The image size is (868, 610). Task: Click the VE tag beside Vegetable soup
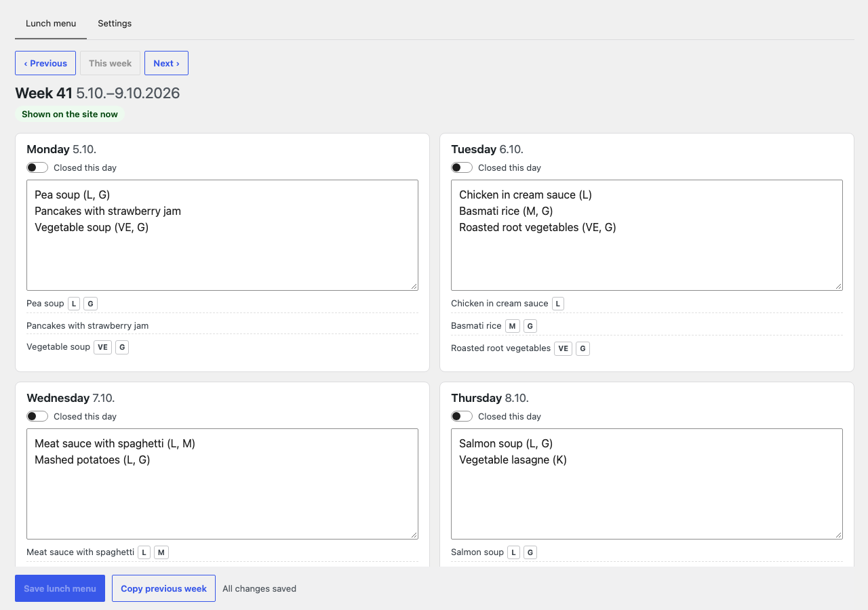click(102, 347)
